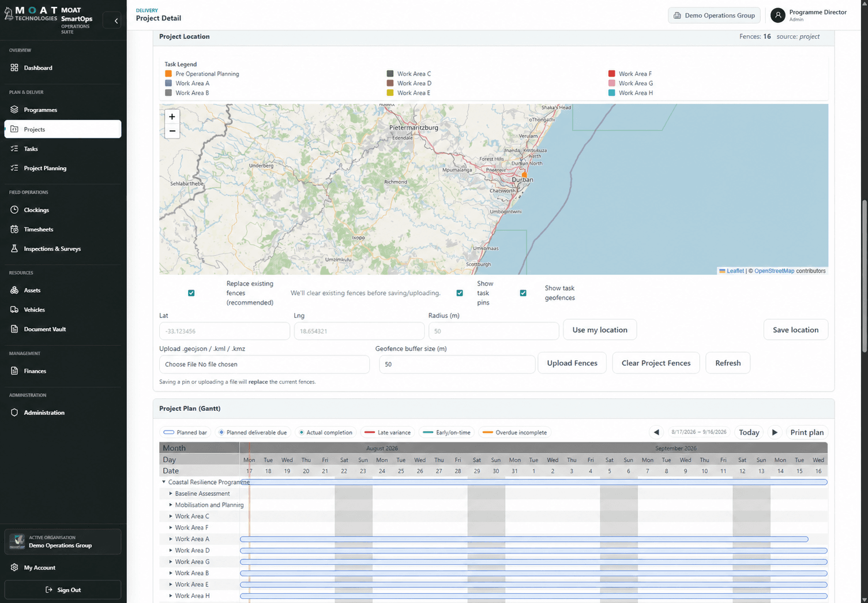Click the building icon in Demo Operations Group
Image resolution: width=868 pixels, height=603 pixels.
tap(677, 16)
